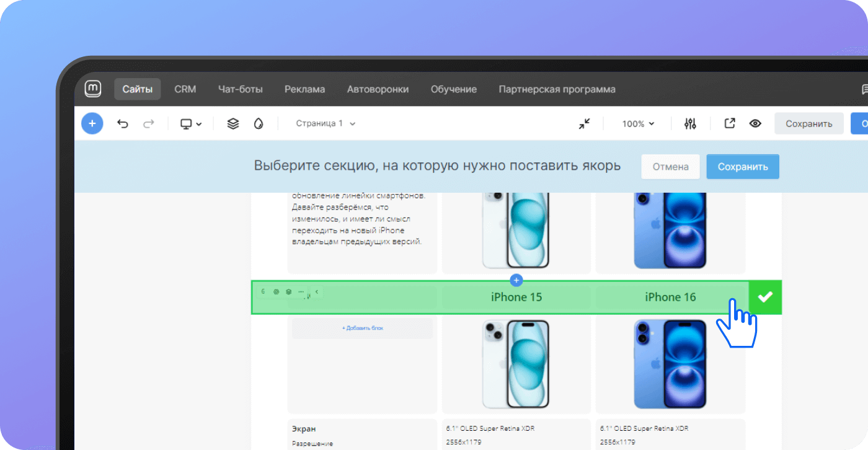868x450 pixels.
Task: Click the paragraph about обновление линейки смартфонов
Action: (358, 219)
